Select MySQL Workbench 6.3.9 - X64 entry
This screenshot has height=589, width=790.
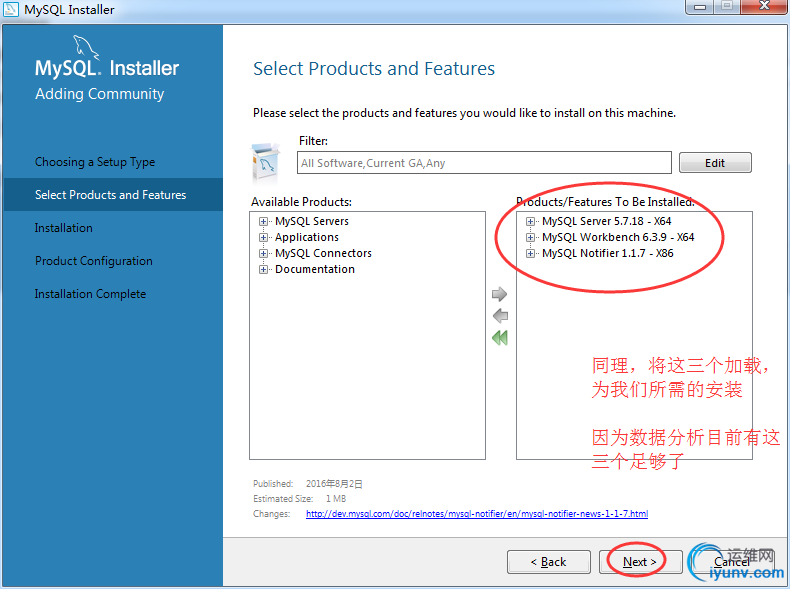618,237
